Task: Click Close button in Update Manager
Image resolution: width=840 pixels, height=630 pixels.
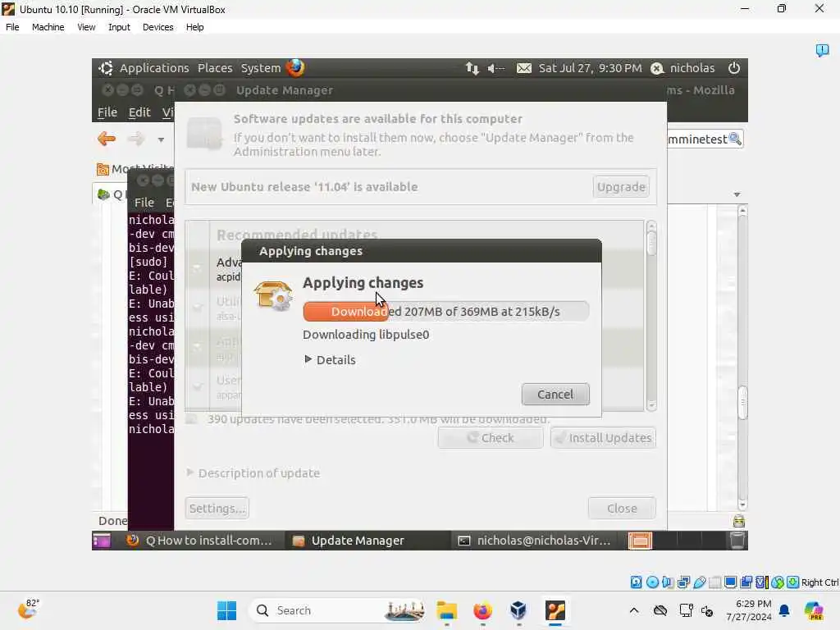Action: coord(622,508)
